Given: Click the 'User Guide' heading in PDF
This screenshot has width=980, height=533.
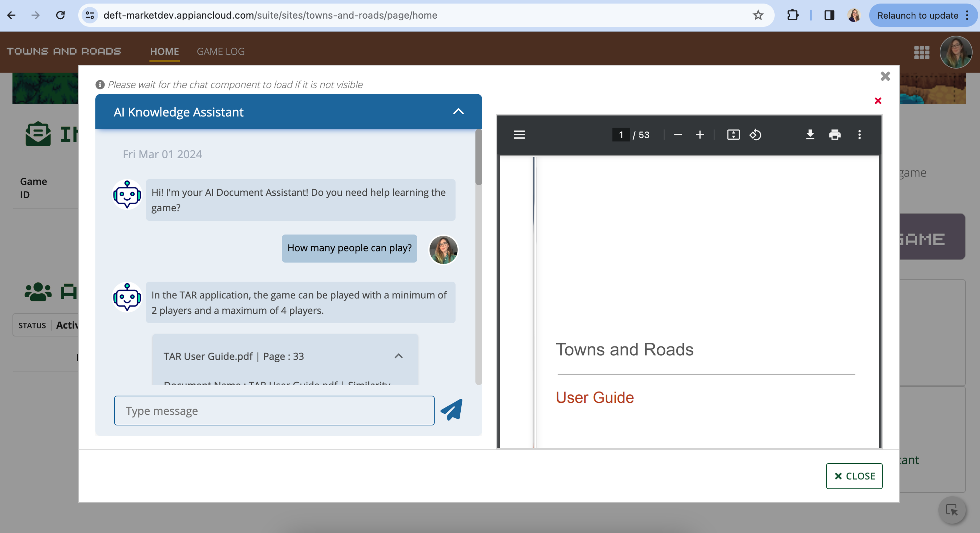Looking at the screenshot, I should (x=595, y=398).
